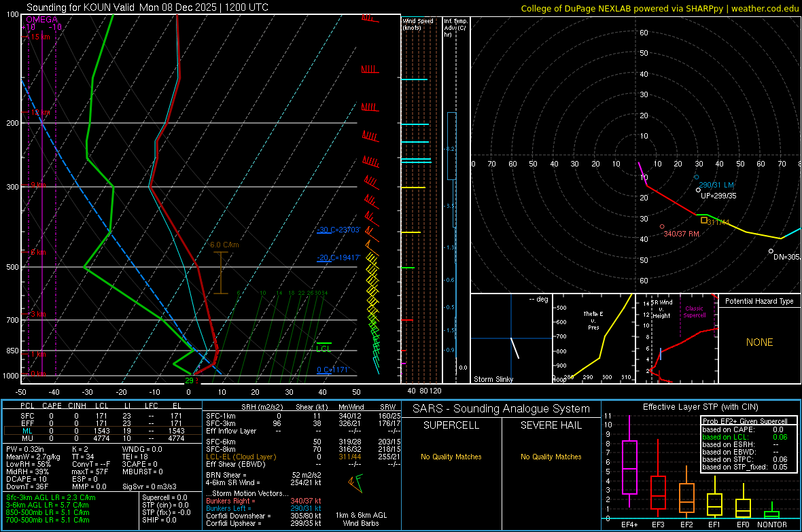Image resolution: width=802 pixels, height=532 pixels.
Task: Click the green LCL marker on skew-T
Action: pyautogui.click(x=324, y=347)
